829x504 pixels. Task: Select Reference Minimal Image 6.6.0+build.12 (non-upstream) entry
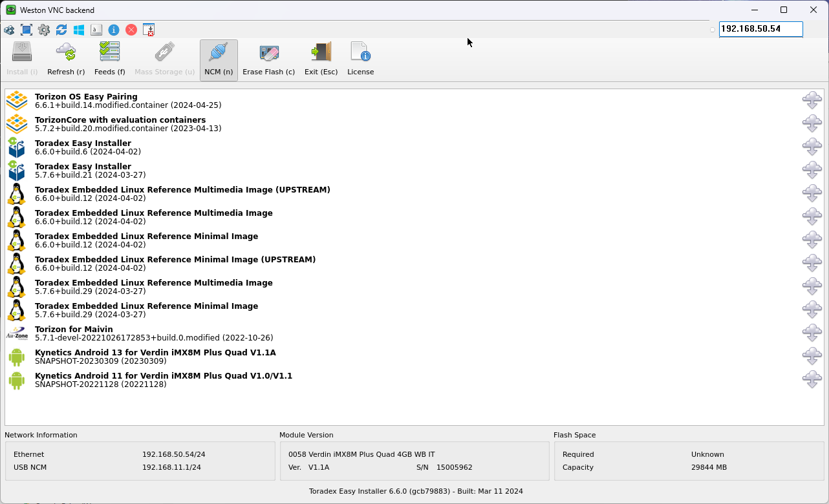pos(414,240)
